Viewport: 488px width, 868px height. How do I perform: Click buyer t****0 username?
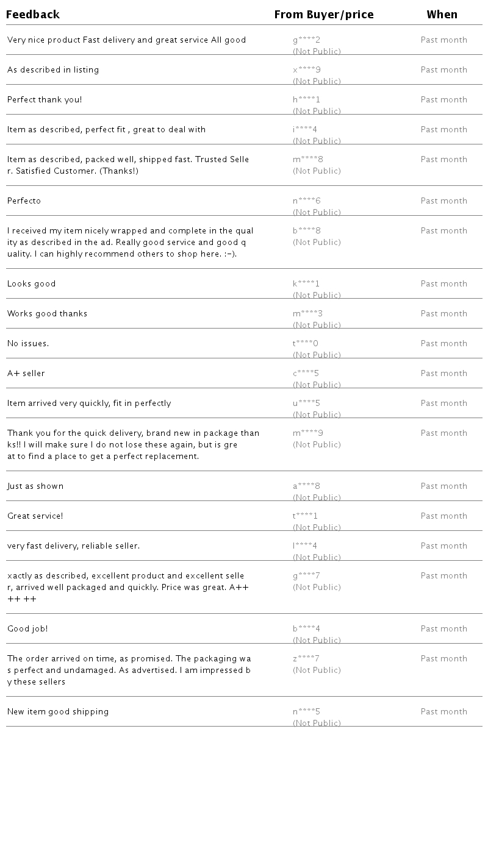click(306, 344)
